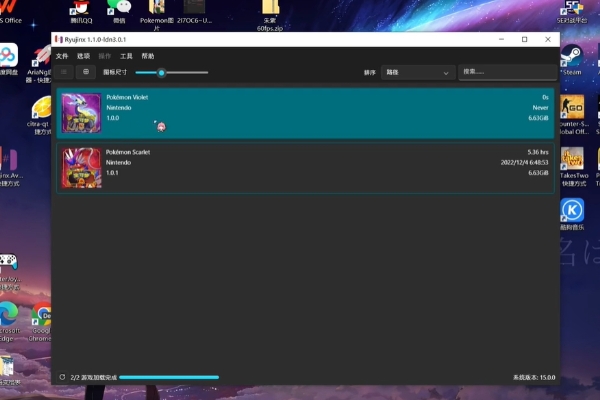Open the 帮助 (Help) menu
Viewport: 600px width, 400px height.
pos(148,56)
